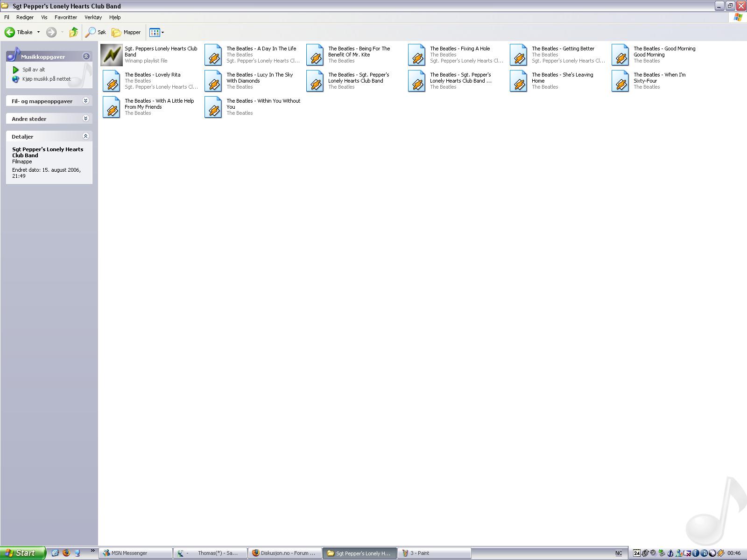Open the view mode dropdown arrow
The width and height of the screenshot is (747, 560).
point(162,32)
